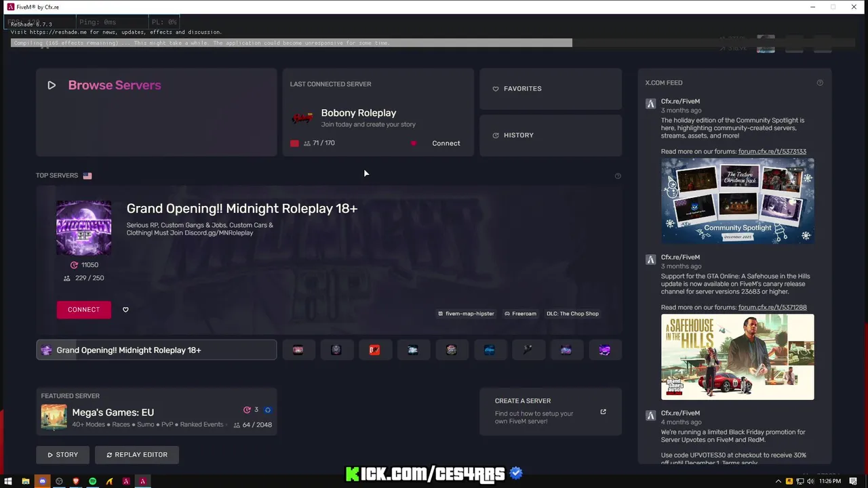Open CREATE A SERVER guide
Screen dimensions: 868x488
tap(551, 411)
